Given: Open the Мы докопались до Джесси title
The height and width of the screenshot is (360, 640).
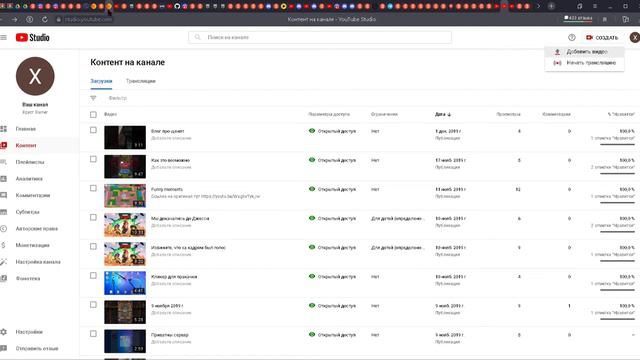Looking at the screenshot, I should [180, 218].
